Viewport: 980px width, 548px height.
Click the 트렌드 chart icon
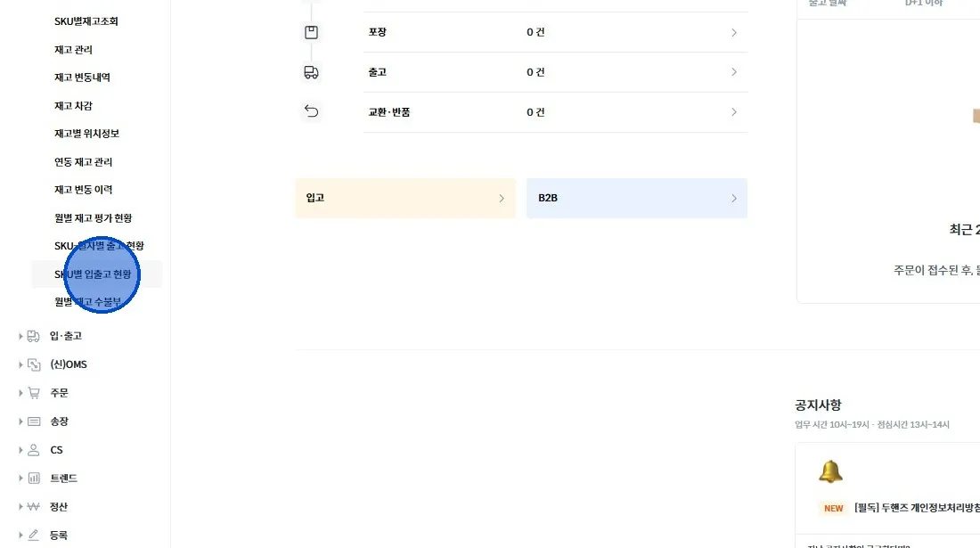[34, 478]
